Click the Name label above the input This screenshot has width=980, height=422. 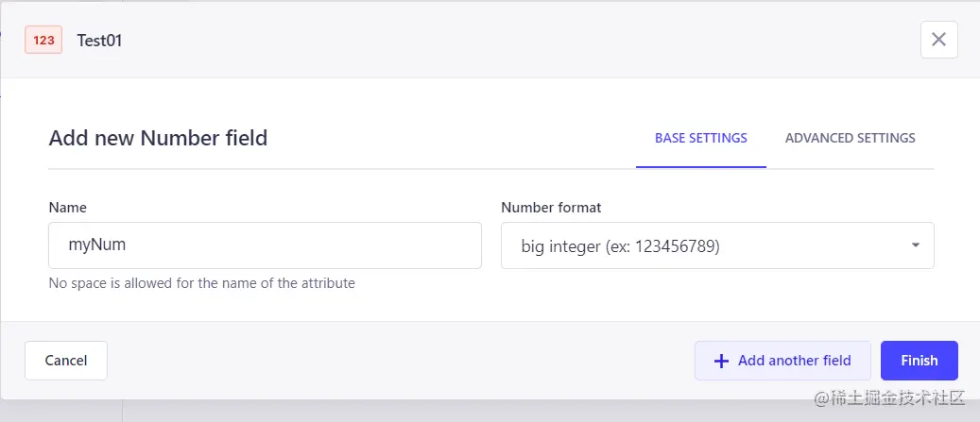click(67, 208)
